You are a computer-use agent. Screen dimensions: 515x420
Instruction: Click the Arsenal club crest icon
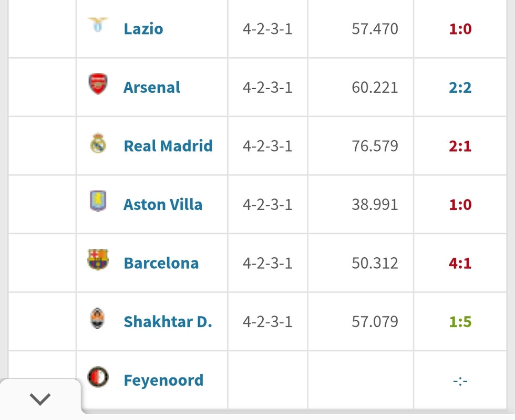98,83
